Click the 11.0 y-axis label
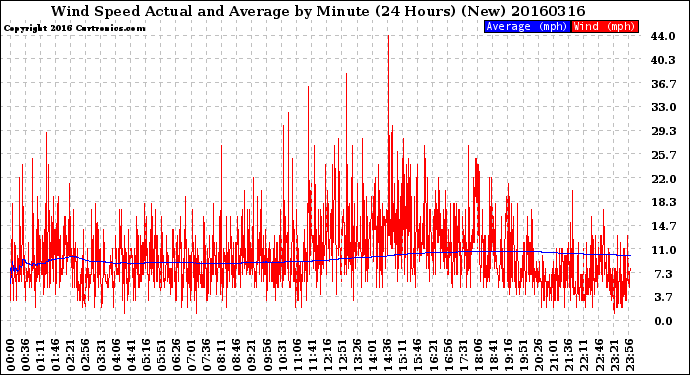 point(663,250)
